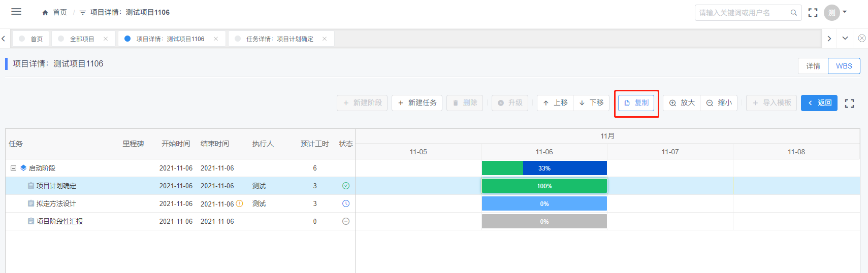Image resolution: width=868 pixels, height=273 pixels.
Task: Click the 导入模板 button
Action: point(771,103)
